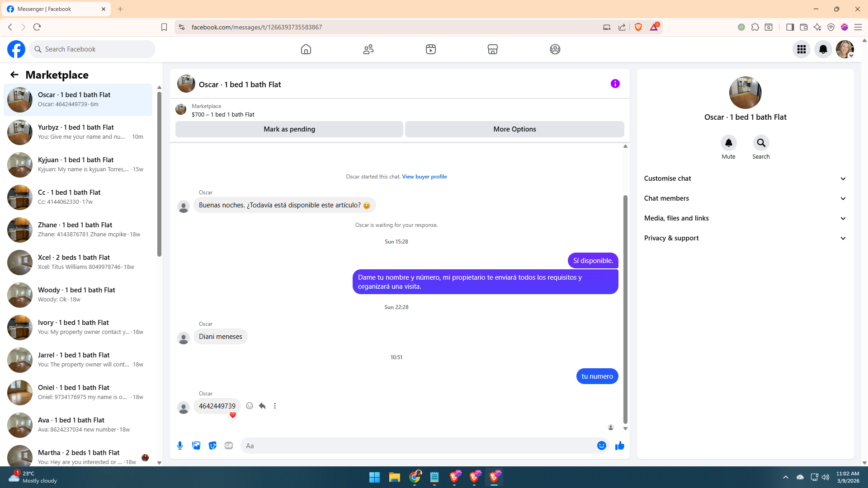868x488 pixels.
Task: Click the voice clip microphone icon
Action: tap(180, 446)
